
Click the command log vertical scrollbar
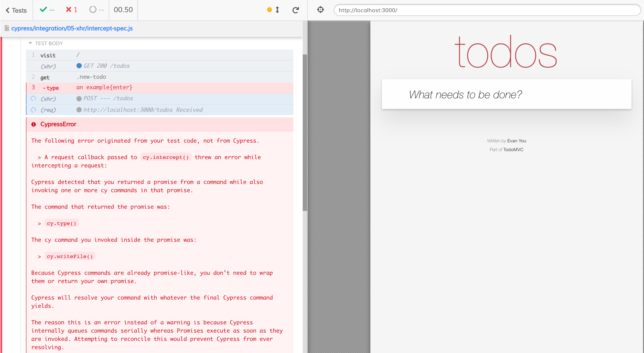click(x=305, y=132)
